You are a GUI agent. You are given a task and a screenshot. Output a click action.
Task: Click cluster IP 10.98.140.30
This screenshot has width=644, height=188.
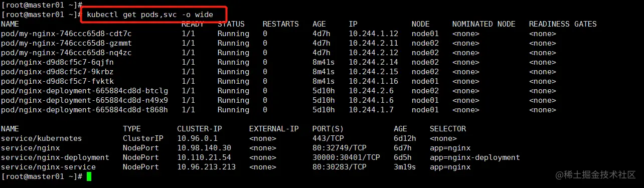[204, 148]
